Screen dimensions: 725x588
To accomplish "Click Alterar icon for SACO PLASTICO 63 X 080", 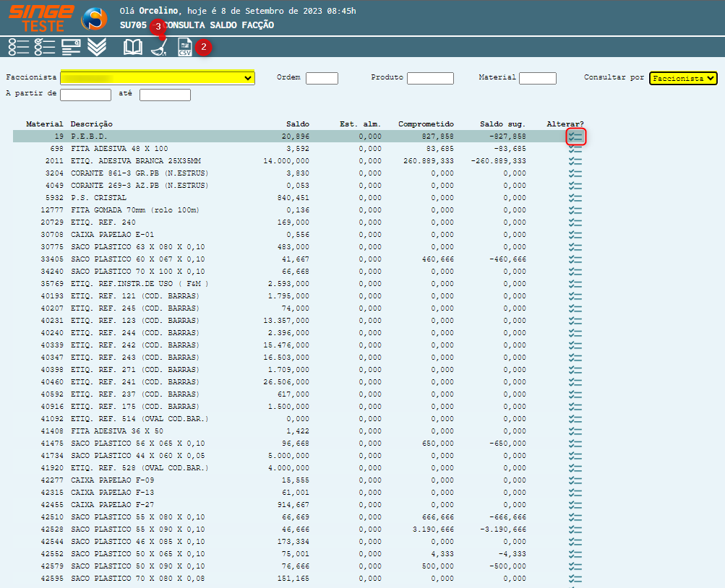I will [x=575, y=247].
